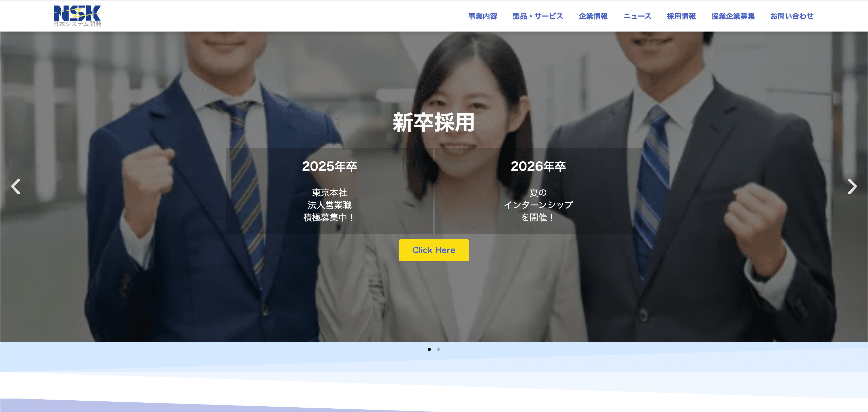This screenshot has width=868, height=412.
Task: Go to previous slide with left arrow
Action: point(16,186)
